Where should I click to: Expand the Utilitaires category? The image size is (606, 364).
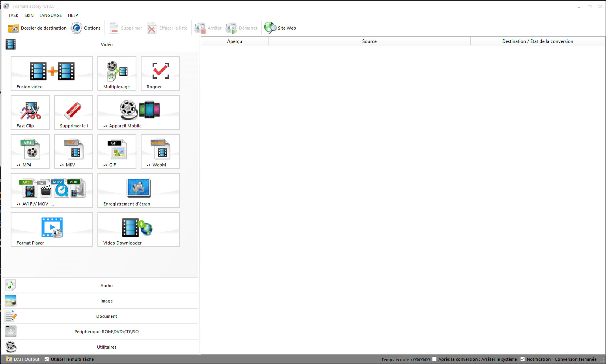101,347
